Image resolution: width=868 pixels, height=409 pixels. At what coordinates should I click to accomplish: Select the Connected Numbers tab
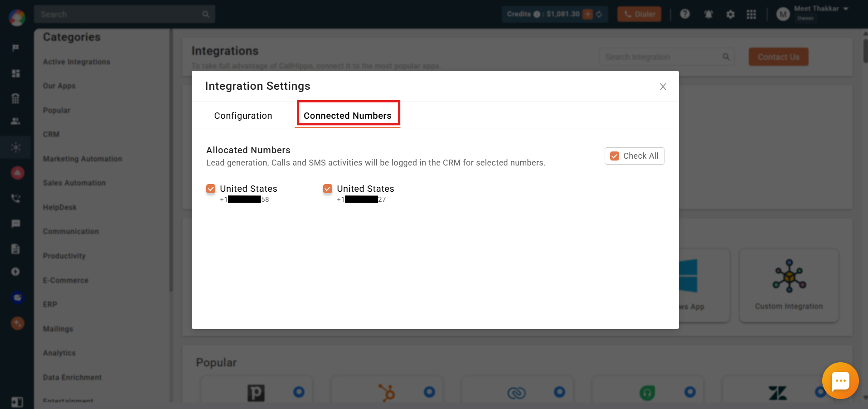(x=348, y=116)
